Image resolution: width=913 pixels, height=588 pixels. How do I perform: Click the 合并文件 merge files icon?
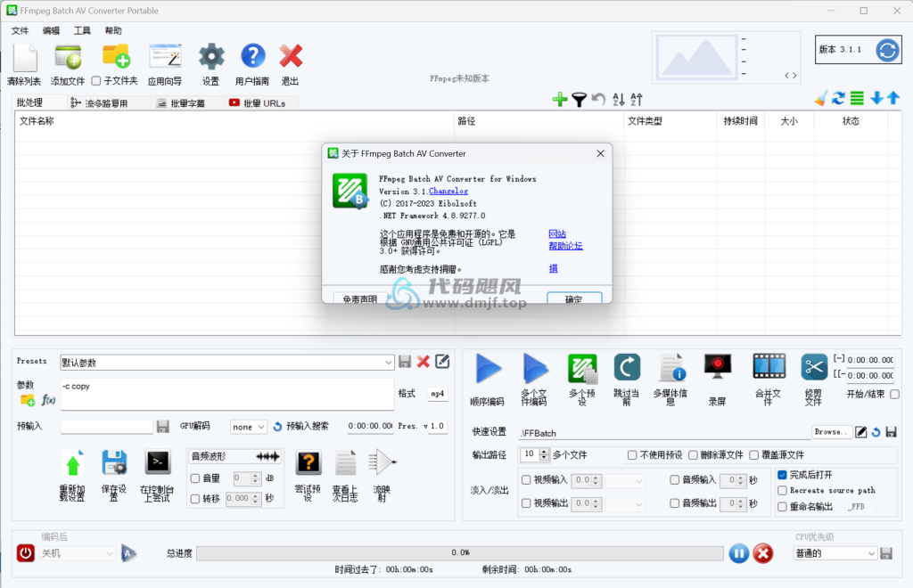point(769,366)
